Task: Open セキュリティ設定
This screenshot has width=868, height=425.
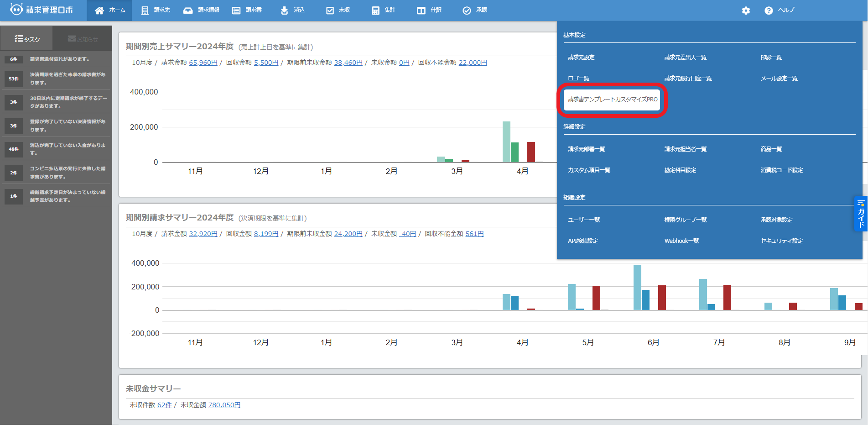Action: [x=781, y=241]
